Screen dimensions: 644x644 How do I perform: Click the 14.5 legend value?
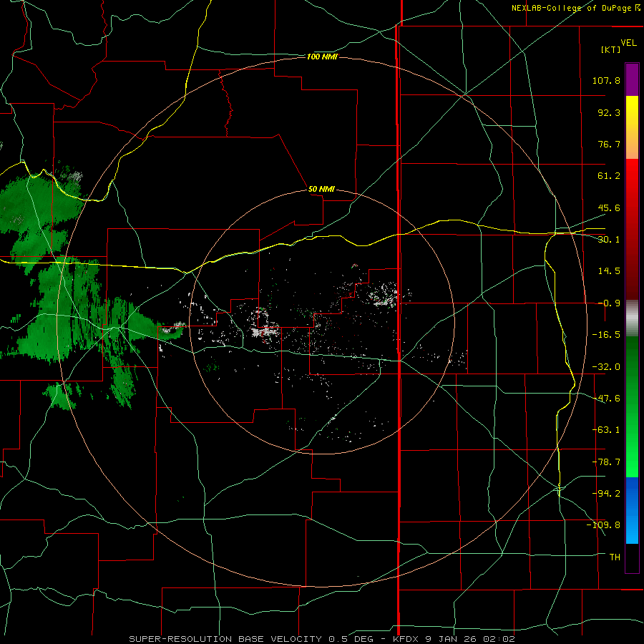point(609,271)
